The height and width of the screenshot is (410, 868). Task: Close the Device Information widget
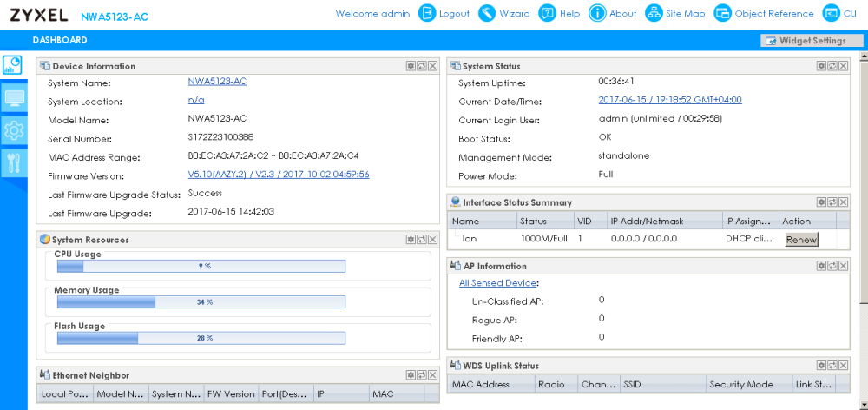click(x=433, y=66)
